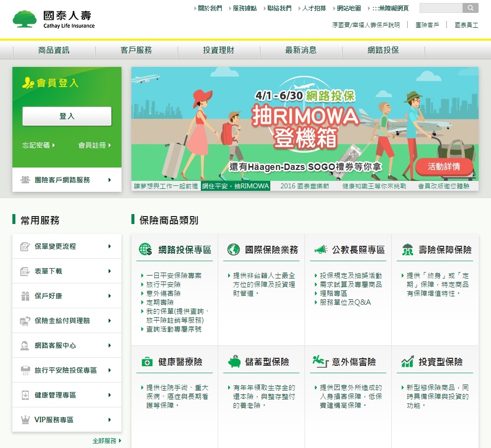Click the 團險客戶網路服務 people icon
491x448 pixels.
(25, 179)
